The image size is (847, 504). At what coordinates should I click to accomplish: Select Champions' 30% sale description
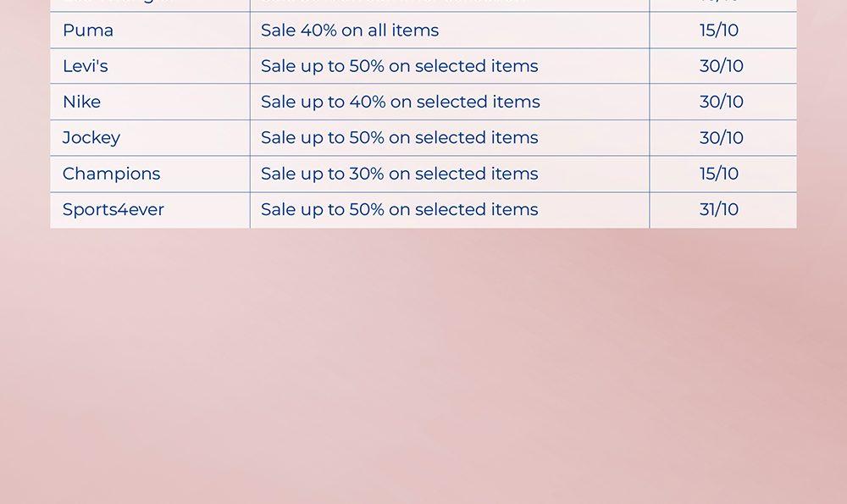399,174
